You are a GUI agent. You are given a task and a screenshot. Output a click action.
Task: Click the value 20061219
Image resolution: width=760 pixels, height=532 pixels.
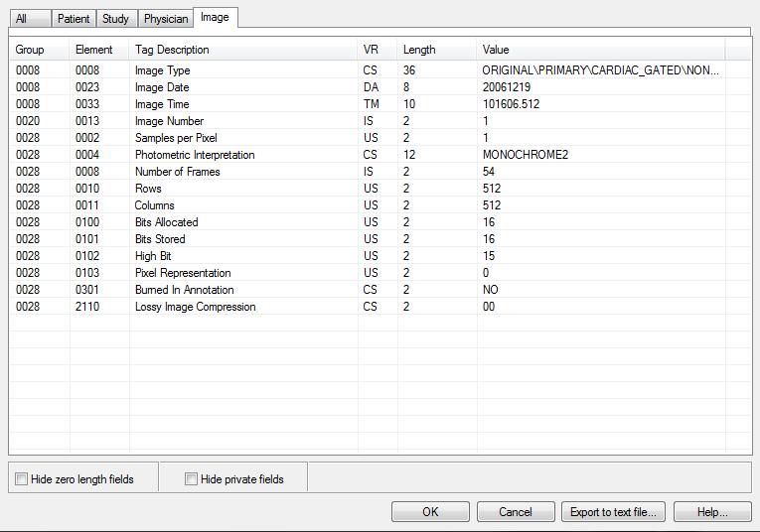point(507,87)
